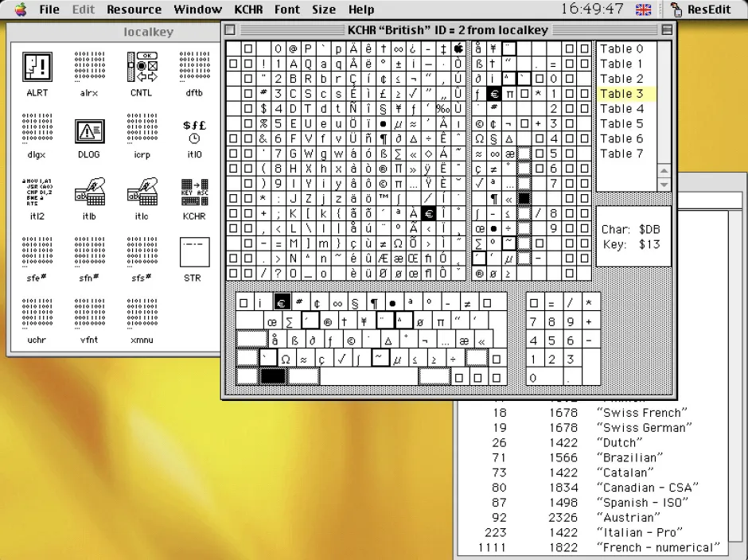
Task: Select the "Swiss French" list entry
Action: tap(639, 412)
